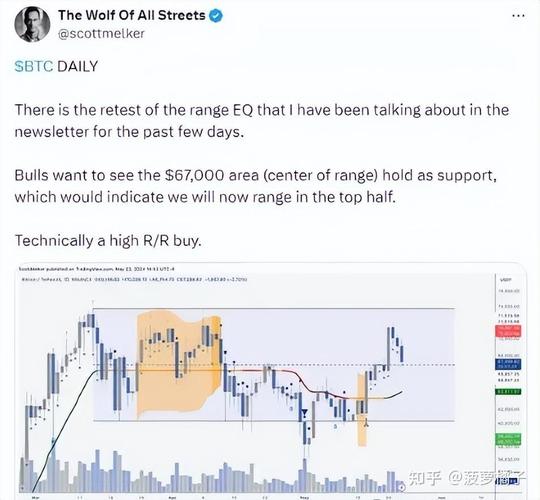Click the narrow orange vertical highlight bar

pyautogui.click(x=362, y=410)
